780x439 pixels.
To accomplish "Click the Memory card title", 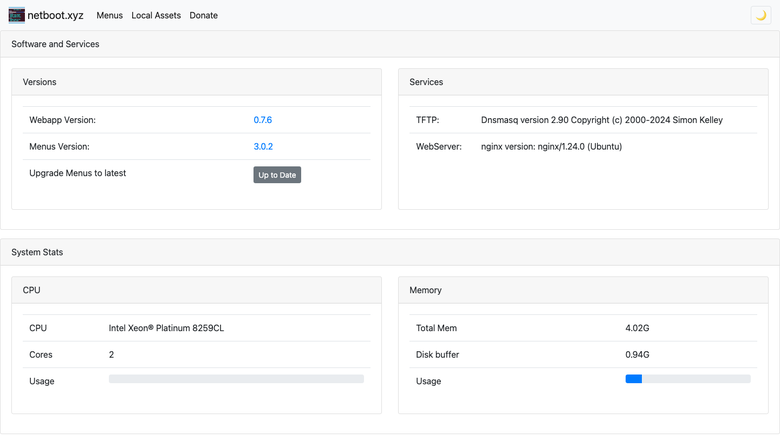I will click(425, 290).
